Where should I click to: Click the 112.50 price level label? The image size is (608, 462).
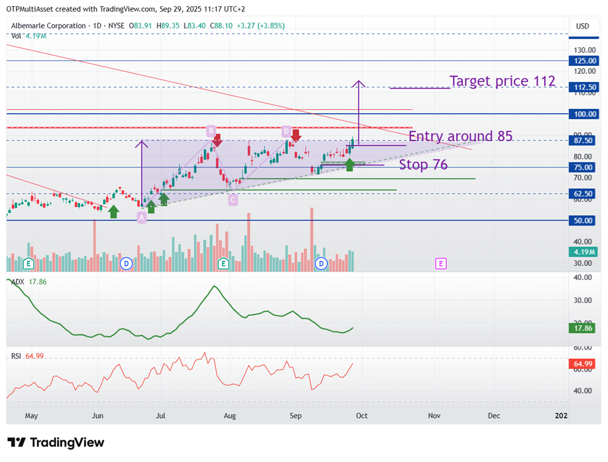click(584, 87)
